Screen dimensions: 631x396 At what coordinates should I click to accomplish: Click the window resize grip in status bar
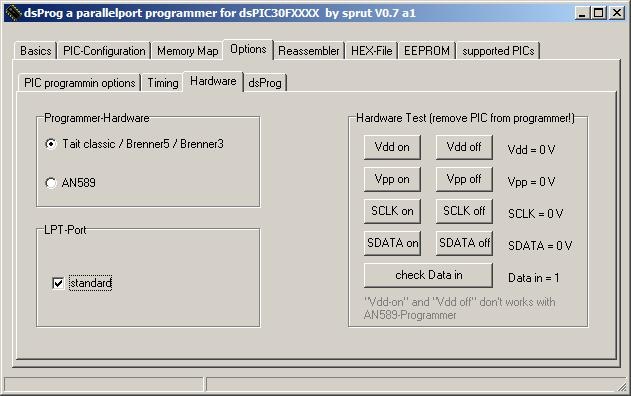(622, 386)
